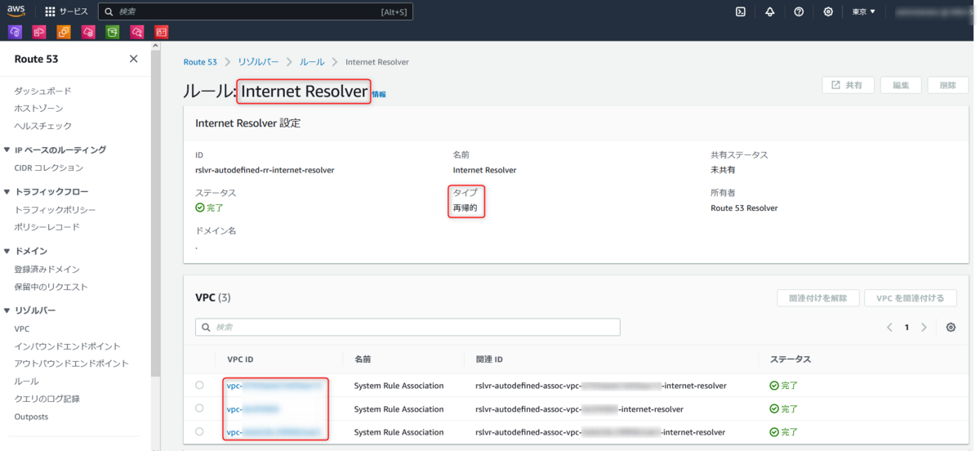Open first VPC ID link
The height and width of the screenshot is (451, 980).
(x=273, y=385)
